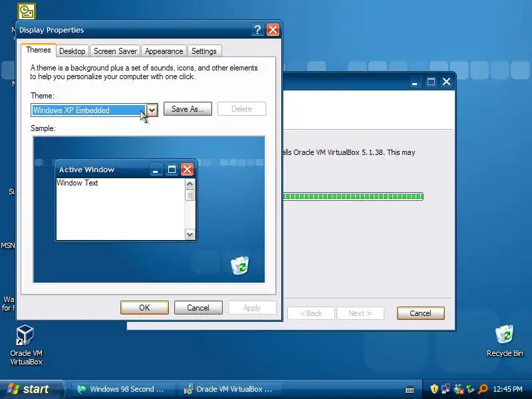Click the on-screen keyboard taskbar icon
The image size is (532, 399).
click(x=410, y=389)
